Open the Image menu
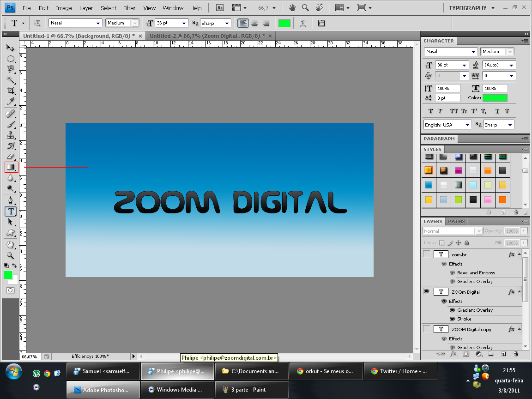The height and width of the screenshot is (399, 532). [64, 8]
